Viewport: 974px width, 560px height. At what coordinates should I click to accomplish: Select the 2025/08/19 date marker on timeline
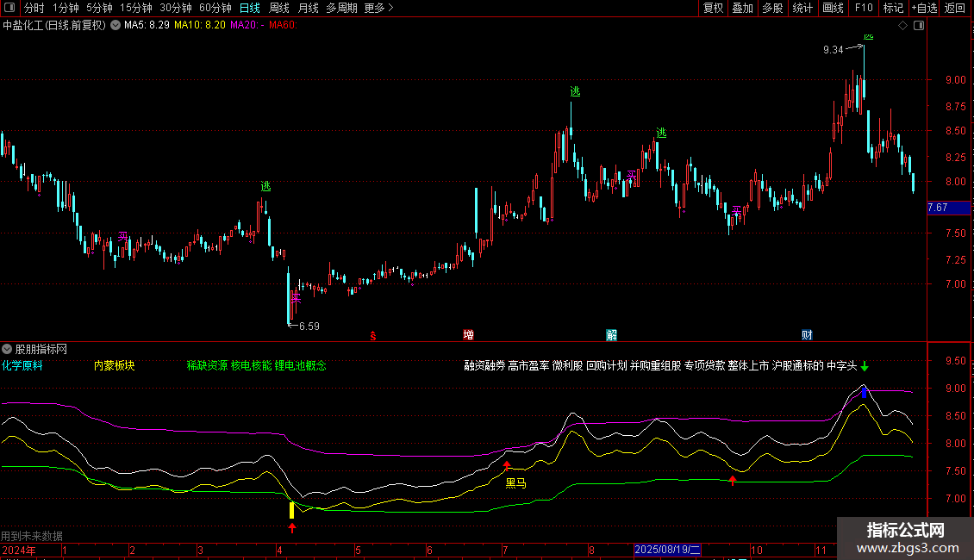point(668,550)
